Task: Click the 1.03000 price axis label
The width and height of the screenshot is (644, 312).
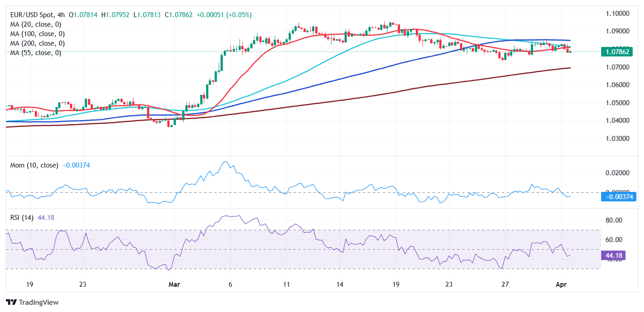Action: (x=618, y=138)
